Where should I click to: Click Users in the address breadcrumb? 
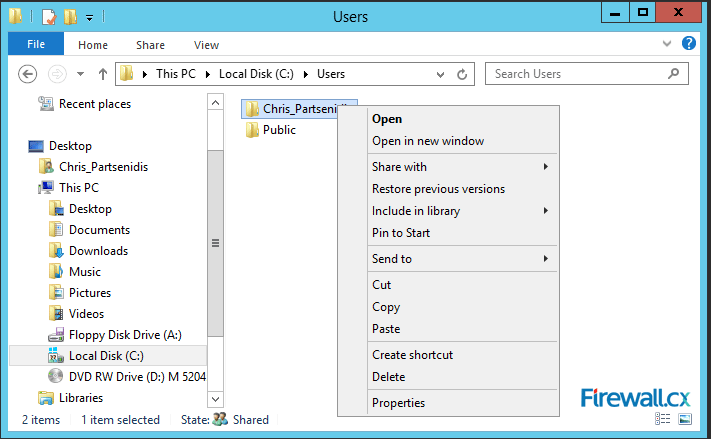coord(331,74)
